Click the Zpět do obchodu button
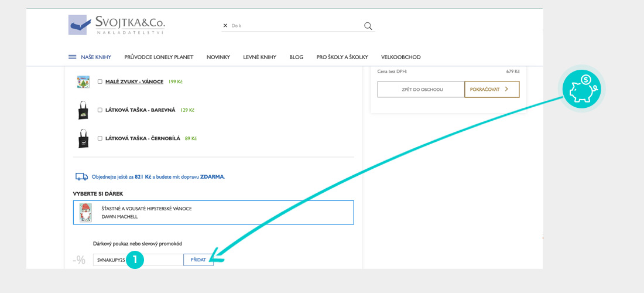 click(x=421, y=90)
